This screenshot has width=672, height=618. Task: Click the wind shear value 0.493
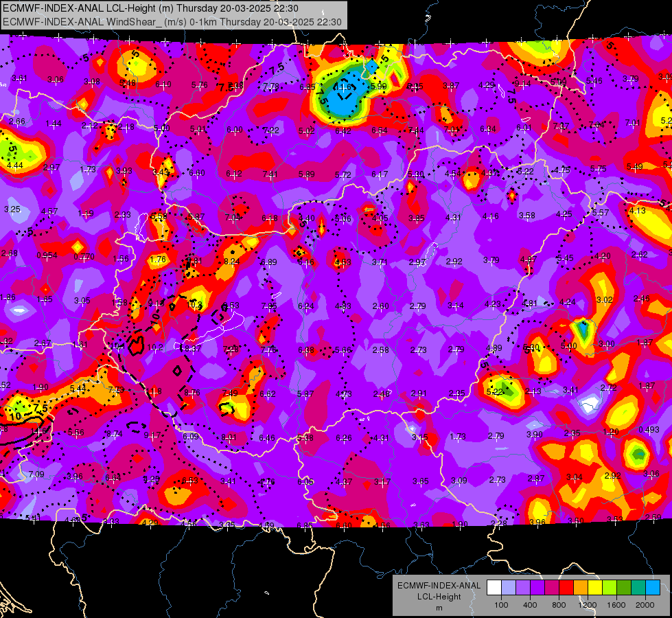(x=649, y=430)
